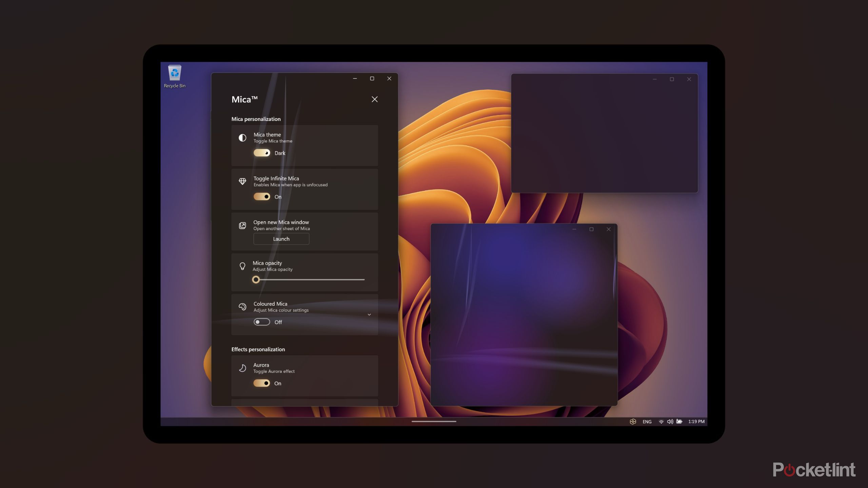Click the Coloured Mica palette icon
Viewport: 868px width, 488px height.
click(x=242, y=307)
